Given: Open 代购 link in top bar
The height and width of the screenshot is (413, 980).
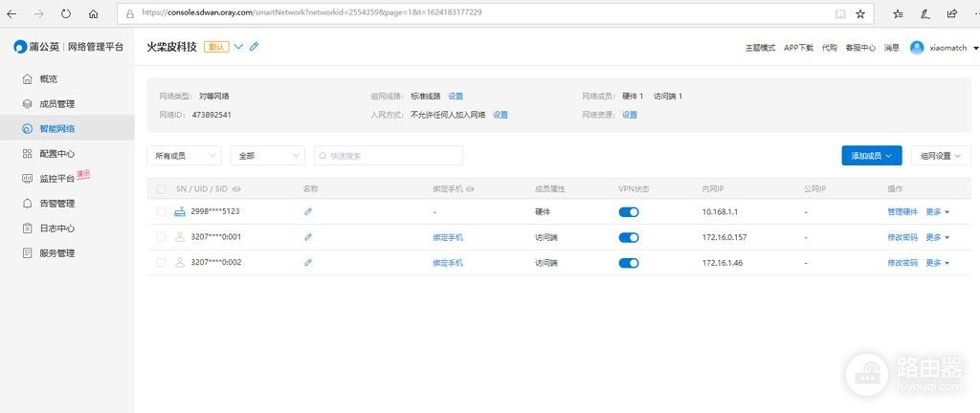Looking at the screenshot, I should point(830,48).
